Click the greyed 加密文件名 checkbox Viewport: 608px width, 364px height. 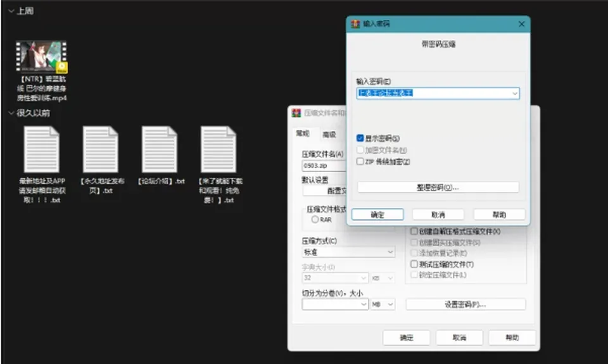(360, 149)
